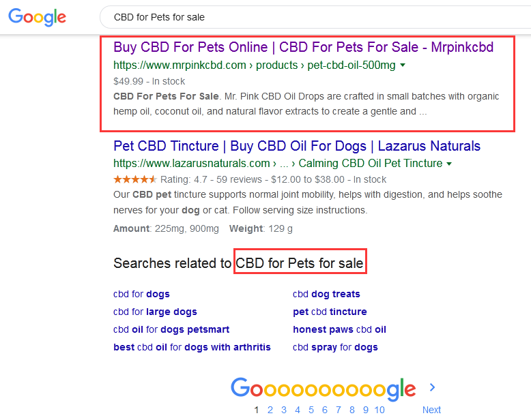Select related search honest paws cbd oil

339,329
